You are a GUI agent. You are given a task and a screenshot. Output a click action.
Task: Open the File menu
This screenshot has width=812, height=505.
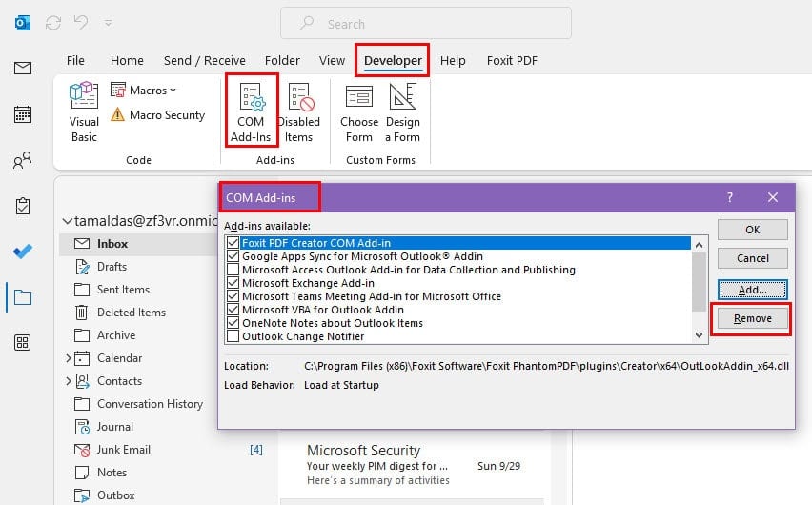pyautogui.click(x=75, y=61)
